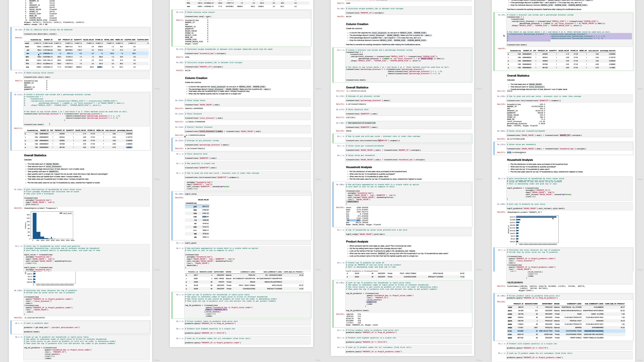
Task: Click the In [6] transactions.describe() code cell
Action: [86, 32]
